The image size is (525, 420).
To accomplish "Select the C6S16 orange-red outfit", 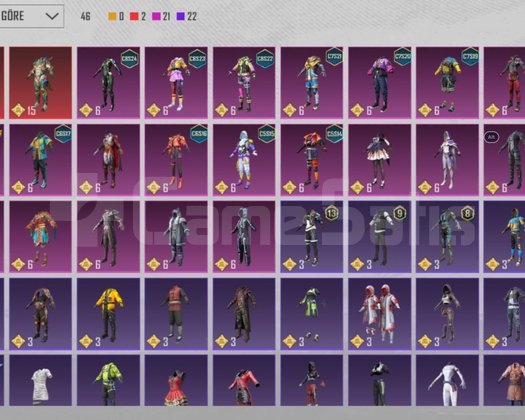I will [176, 160].
